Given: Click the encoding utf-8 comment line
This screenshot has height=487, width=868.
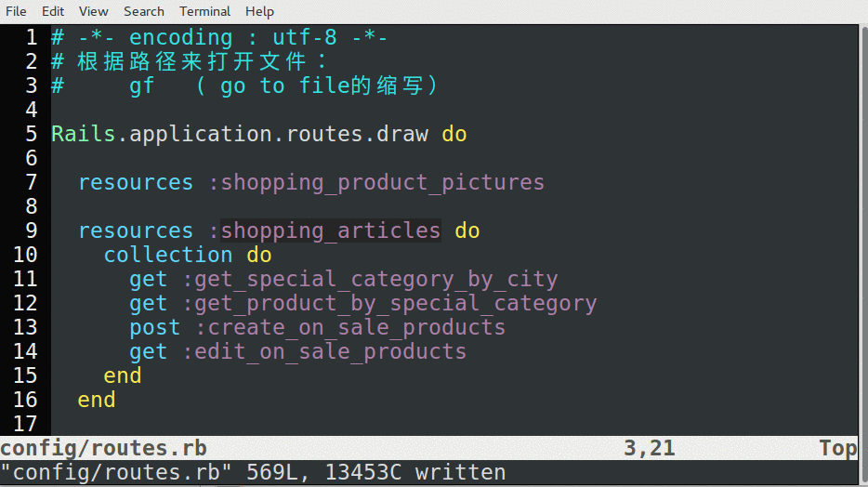Looking at the screenshot, I should click(x=219, y=38).
